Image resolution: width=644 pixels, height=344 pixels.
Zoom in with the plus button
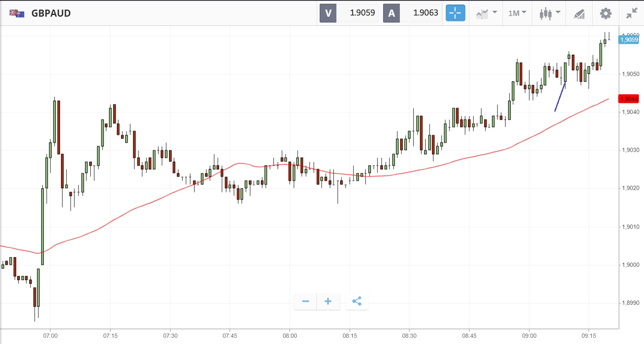pos(328,301)
